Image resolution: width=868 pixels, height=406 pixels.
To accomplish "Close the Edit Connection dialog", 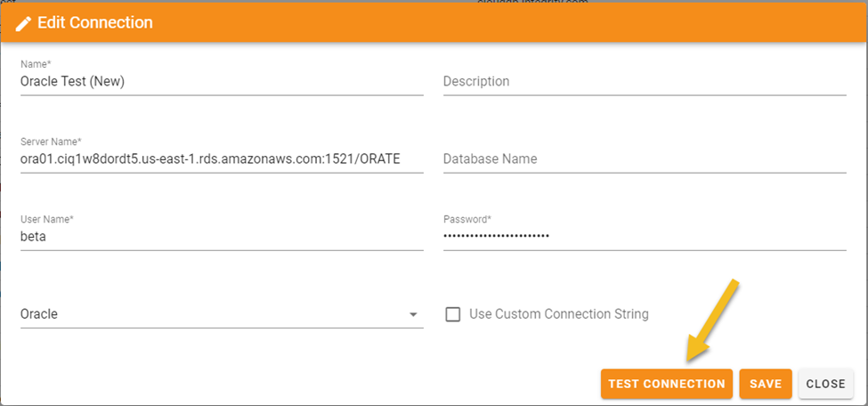I will pos(825,384).
